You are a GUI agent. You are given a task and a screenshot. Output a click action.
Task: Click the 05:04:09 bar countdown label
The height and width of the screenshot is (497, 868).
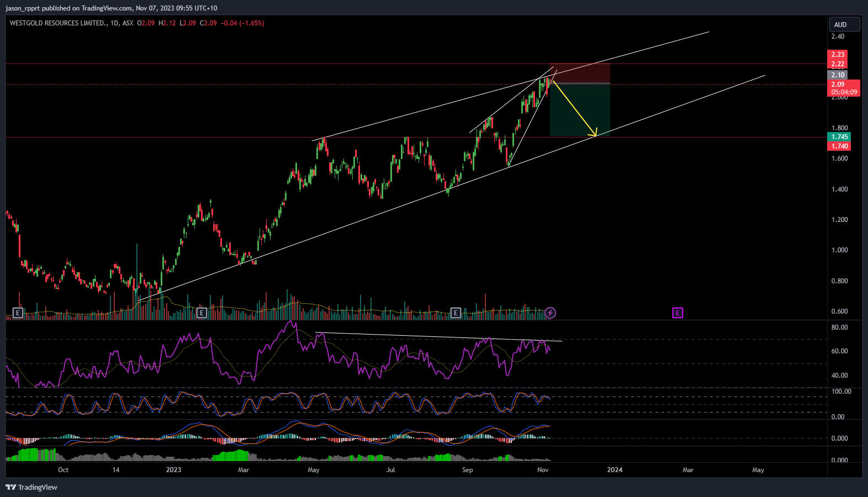point(844,92)
